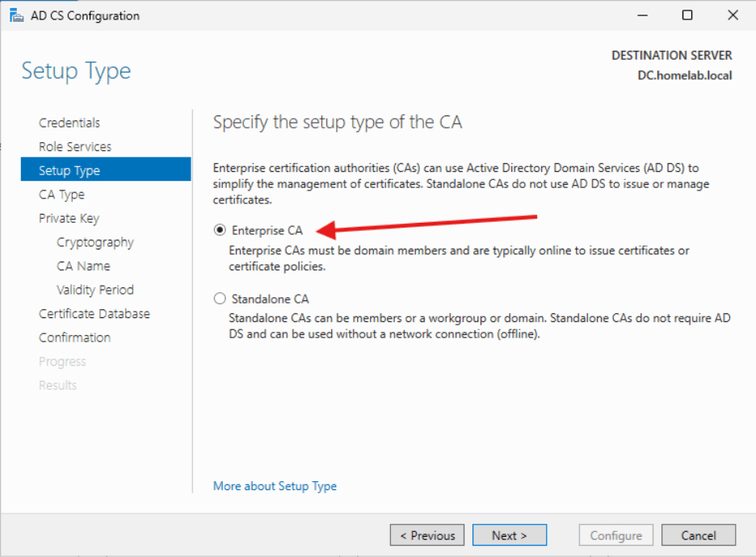Open the Validity Period sub-step
Image resolution: width=756 pixels, height=557 pixels.
pos(95,289)
